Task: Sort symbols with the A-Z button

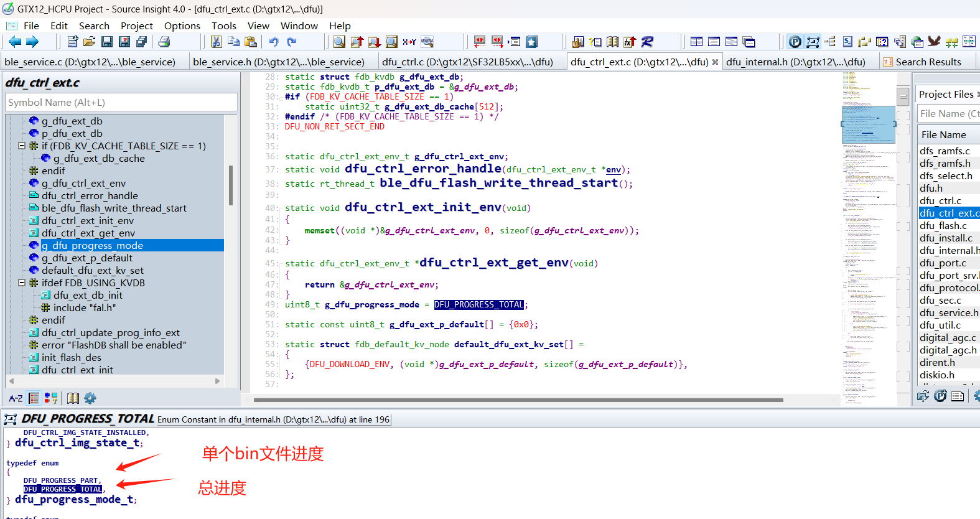Action: pos(16,398)
